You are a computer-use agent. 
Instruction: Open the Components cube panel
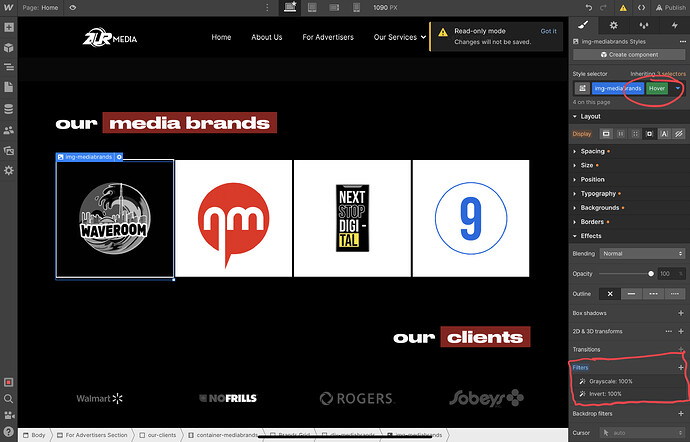coord(8,48)
